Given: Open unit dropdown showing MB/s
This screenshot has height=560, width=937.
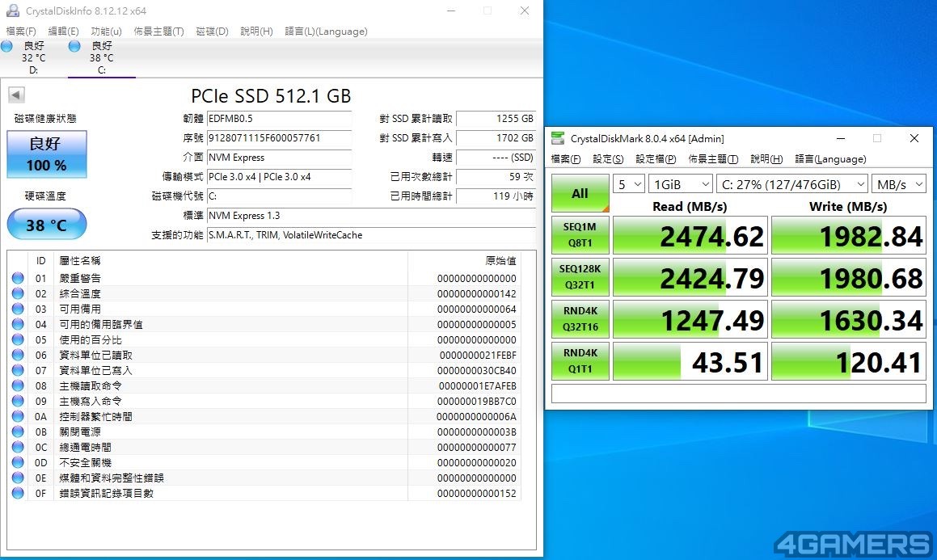Looking at the screenshot, I should coord(899,184).
